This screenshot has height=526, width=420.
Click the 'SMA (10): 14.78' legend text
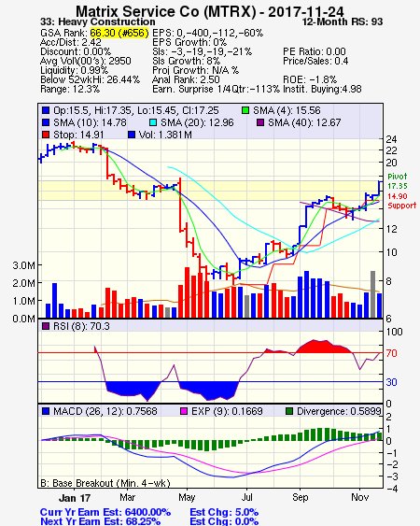click(90, 122)
